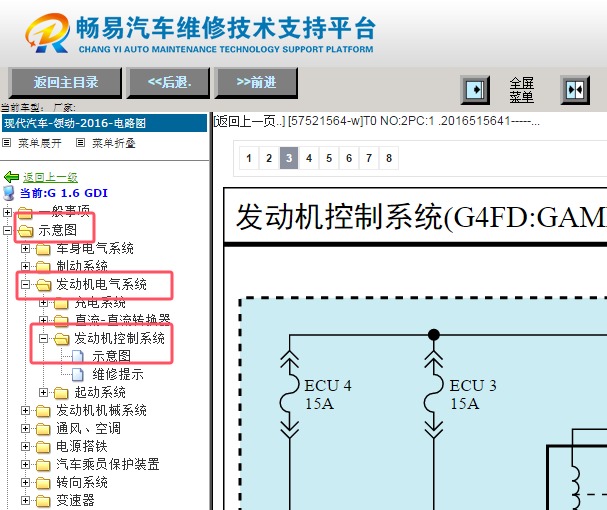Viewport: 607px width, 510px height.
Task: Click the 变速器 folder icon
Action: click(x=43, y=501)
